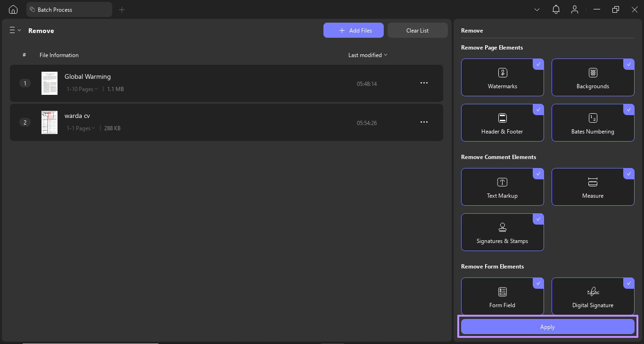Select the Backgrounds removal icon

coord(593,73)
